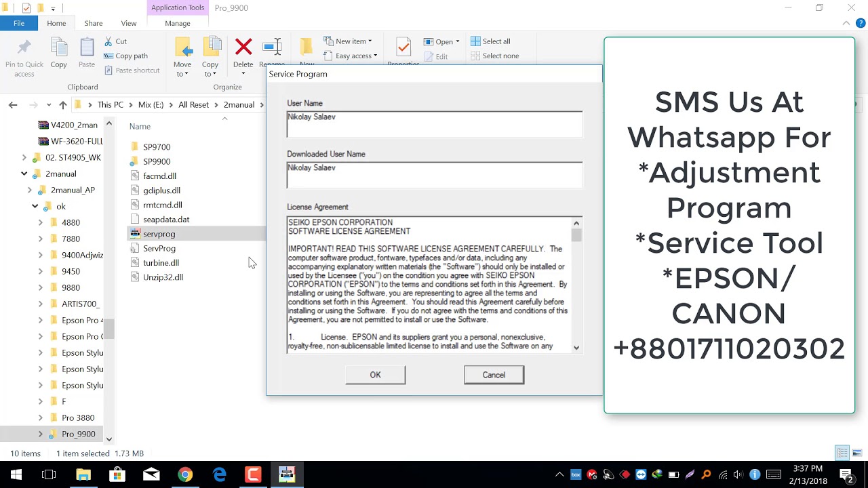Click the New folder icon in ribbon
The height and width of the screenshot is (488, 868).
tap(307, 47)
